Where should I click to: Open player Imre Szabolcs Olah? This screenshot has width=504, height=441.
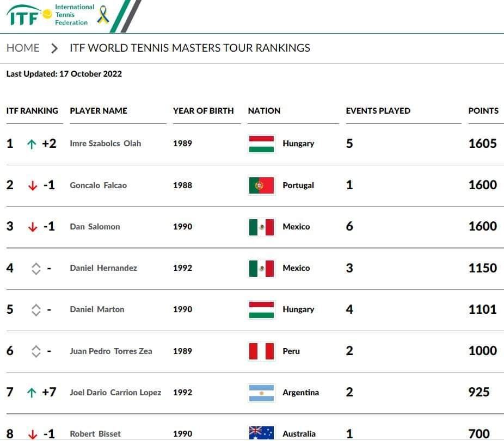click(106, 144)
